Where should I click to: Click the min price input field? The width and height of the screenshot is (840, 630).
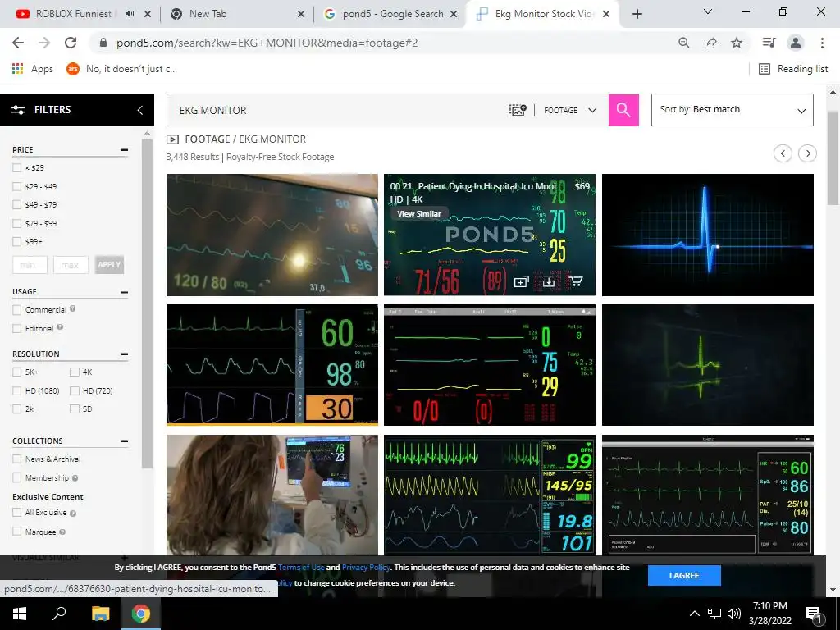tap(30, 265)
